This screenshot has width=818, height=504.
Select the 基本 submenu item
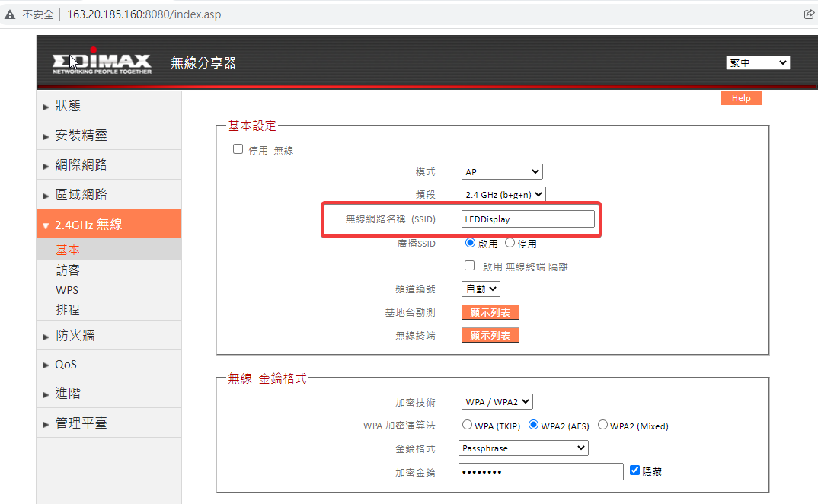[109, 250]
